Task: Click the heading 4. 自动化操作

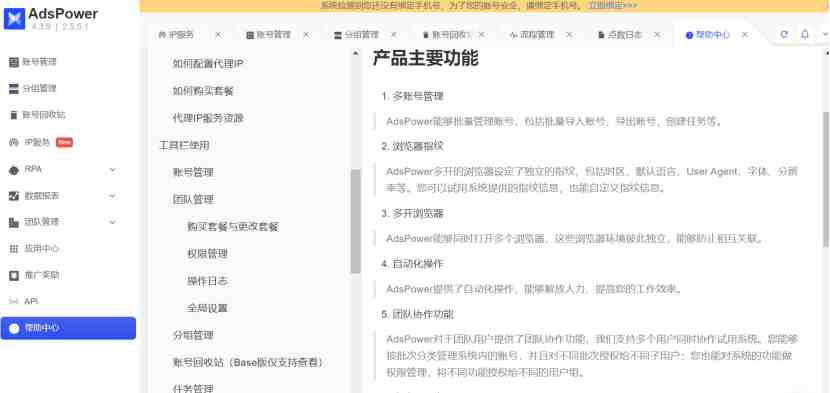Action: click(412, 264)
